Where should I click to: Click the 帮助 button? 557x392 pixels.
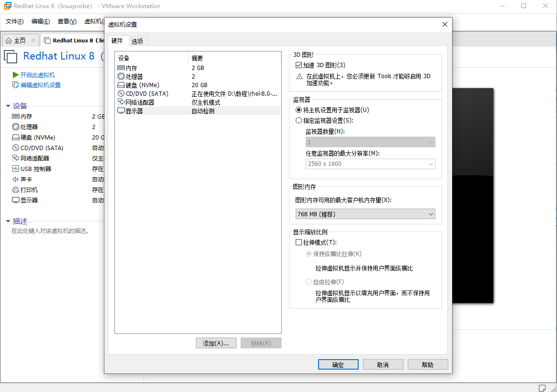tap(427, 364)
